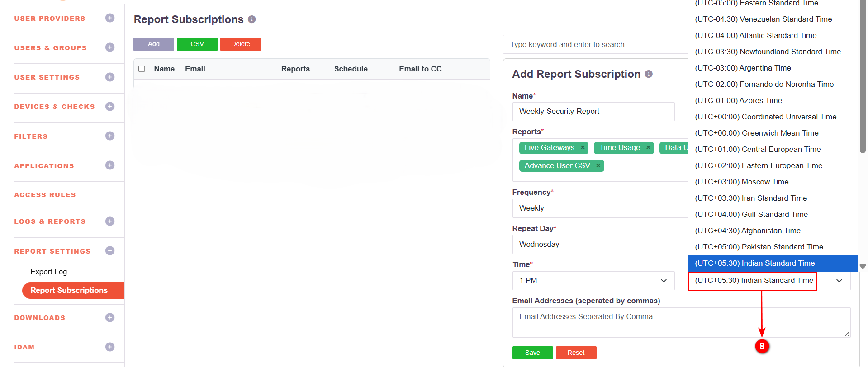Remove the Advance User CSV tag
The width and height of the screenshot is (868, 367).
point(598,166)
